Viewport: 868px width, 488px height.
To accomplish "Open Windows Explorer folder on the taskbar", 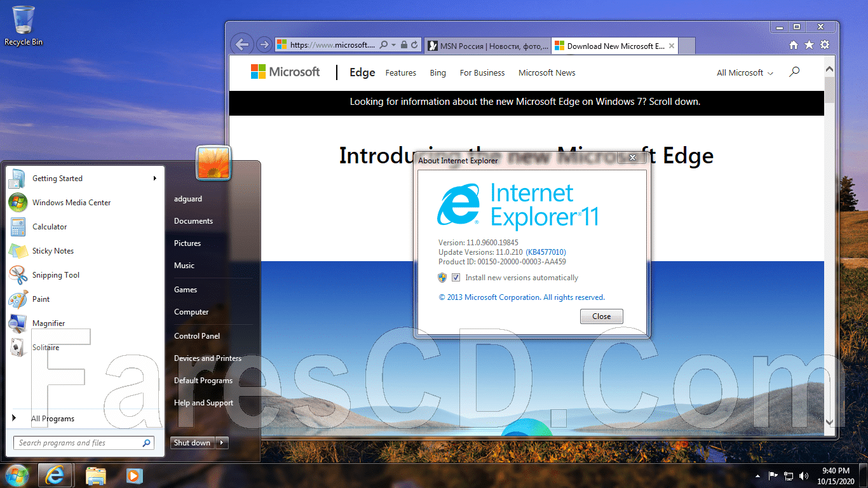I will [x=95, y=475].
